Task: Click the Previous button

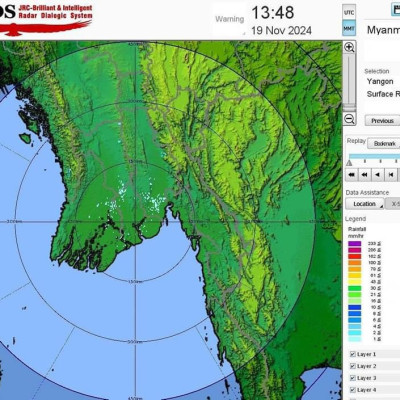Action: 382,121
